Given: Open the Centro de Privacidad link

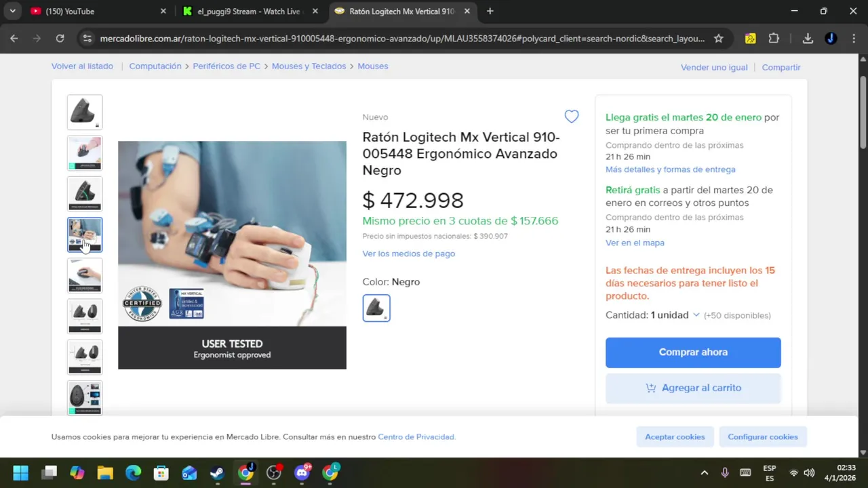Looking at the screenshot, I should click(416, 436).
